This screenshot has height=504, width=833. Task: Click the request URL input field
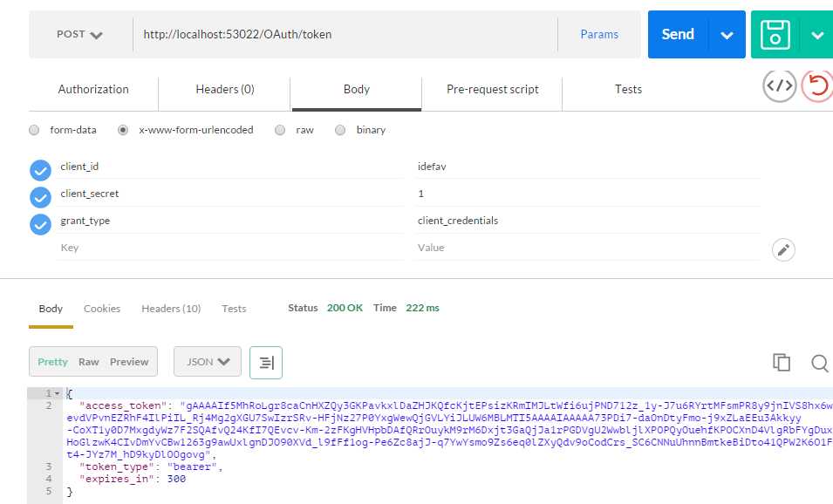tap(345, 35)
